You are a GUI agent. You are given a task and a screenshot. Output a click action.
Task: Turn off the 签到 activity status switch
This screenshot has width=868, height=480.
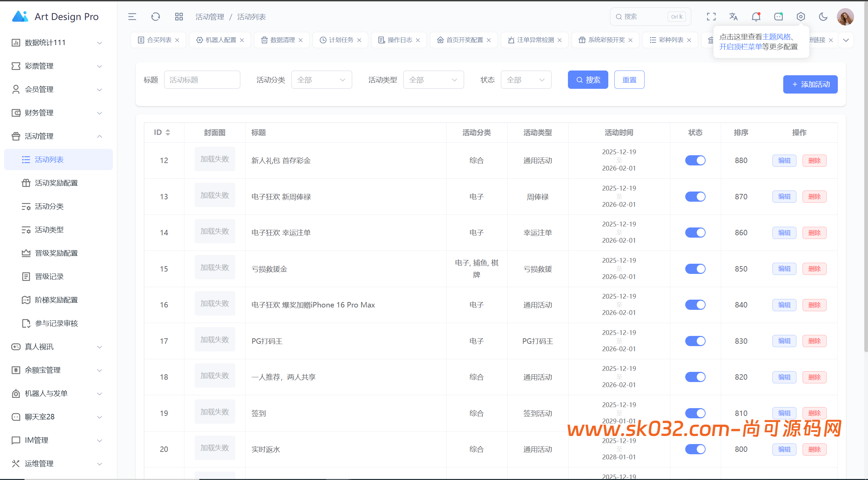point(695,413)
